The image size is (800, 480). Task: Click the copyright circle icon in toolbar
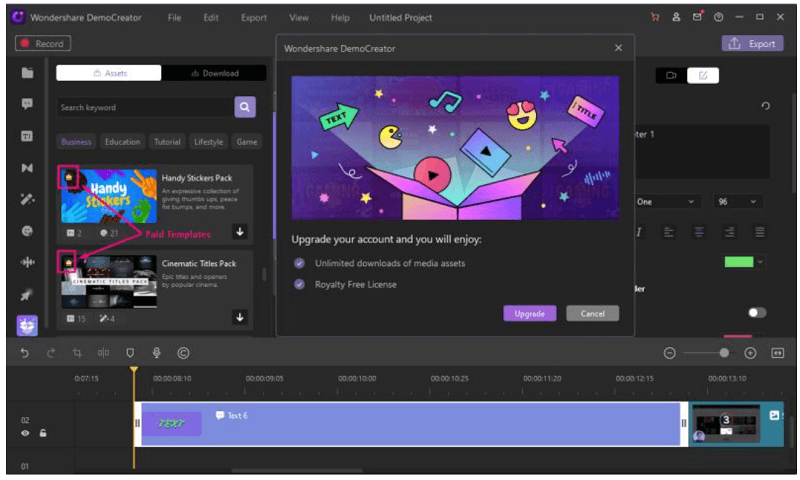pyautogui.click(x=184, y=353)
